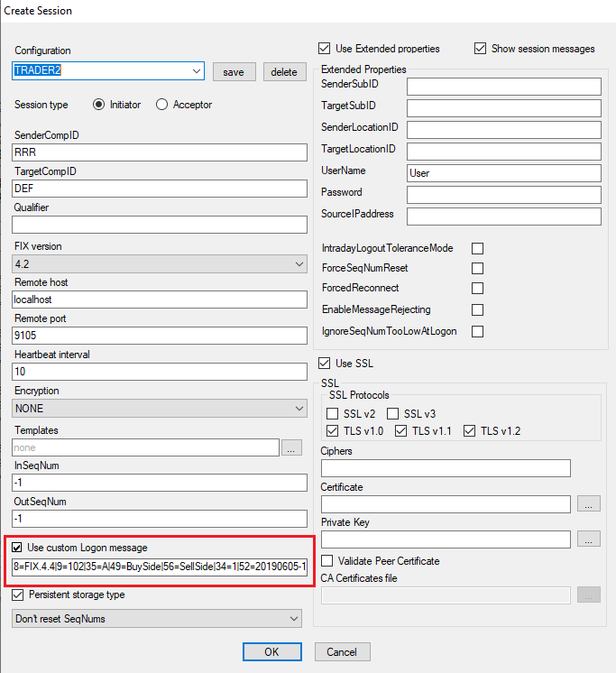The width and height of the screenshot is (616, 673).
Task: Open the Templates browse (...) button
Action: point(291,447)
